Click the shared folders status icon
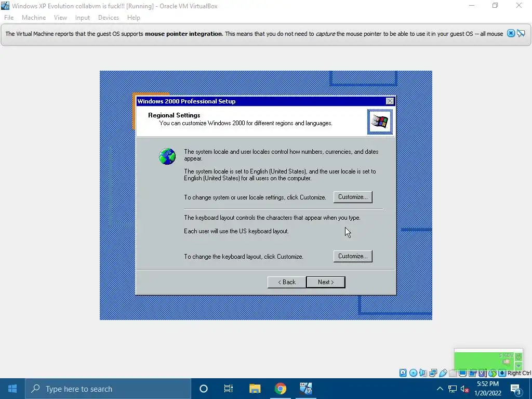 453,373
